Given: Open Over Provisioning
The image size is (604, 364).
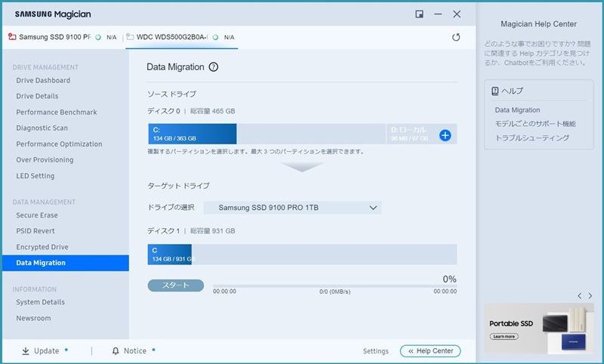Looking at the screenshot, I should 45,160.
